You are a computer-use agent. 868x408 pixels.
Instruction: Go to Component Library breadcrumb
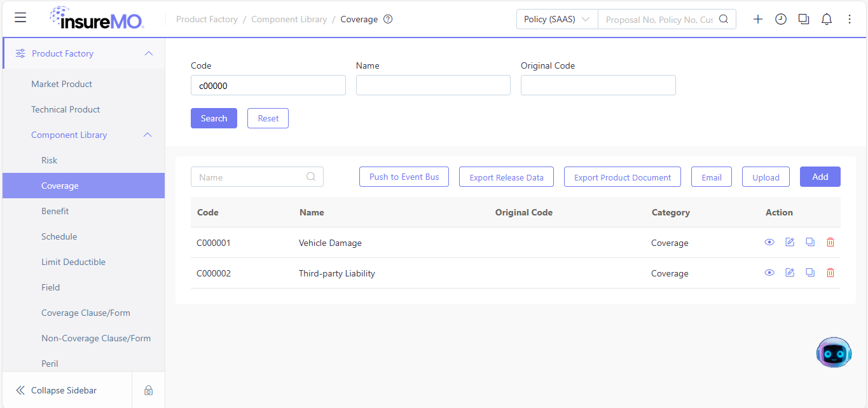coord(289,19)
